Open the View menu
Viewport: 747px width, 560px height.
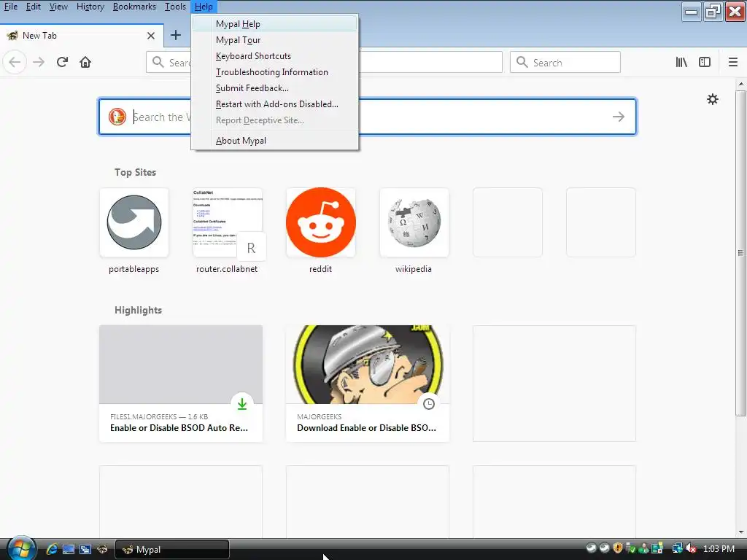coord(58,7)
